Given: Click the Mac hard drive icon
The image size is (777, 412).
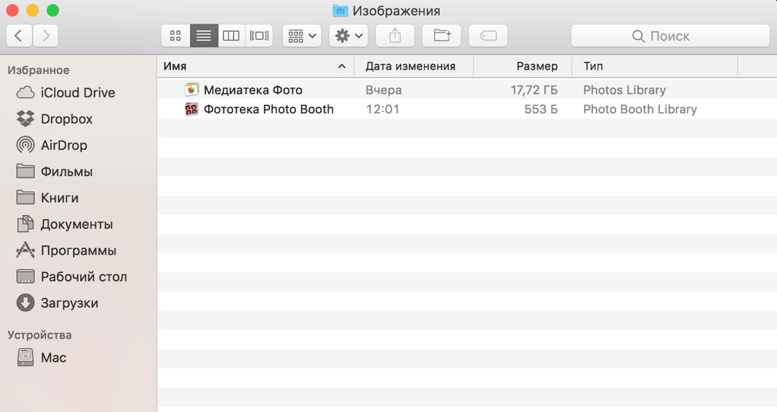Looking at the screenshot, I should (25, 357).
